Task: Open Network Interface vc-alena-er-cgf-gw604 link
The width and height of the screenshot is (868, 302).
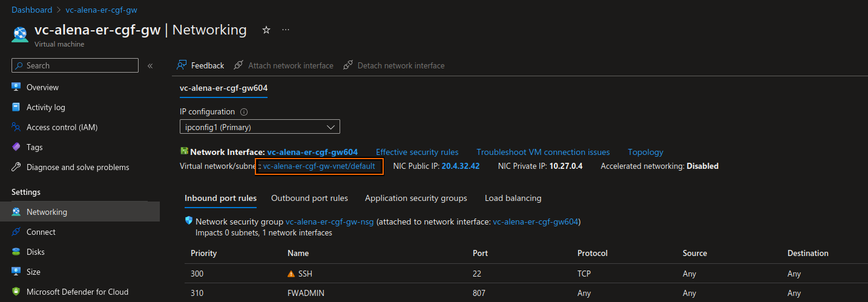Action: click(312, 152)
